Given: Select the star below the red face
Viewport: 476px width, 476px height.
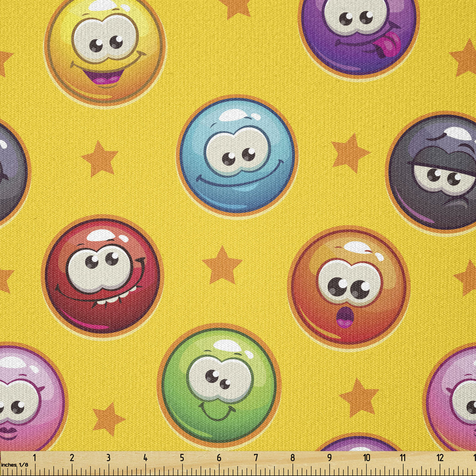Looking at the screenshot, I should click(x=108, y=419).
